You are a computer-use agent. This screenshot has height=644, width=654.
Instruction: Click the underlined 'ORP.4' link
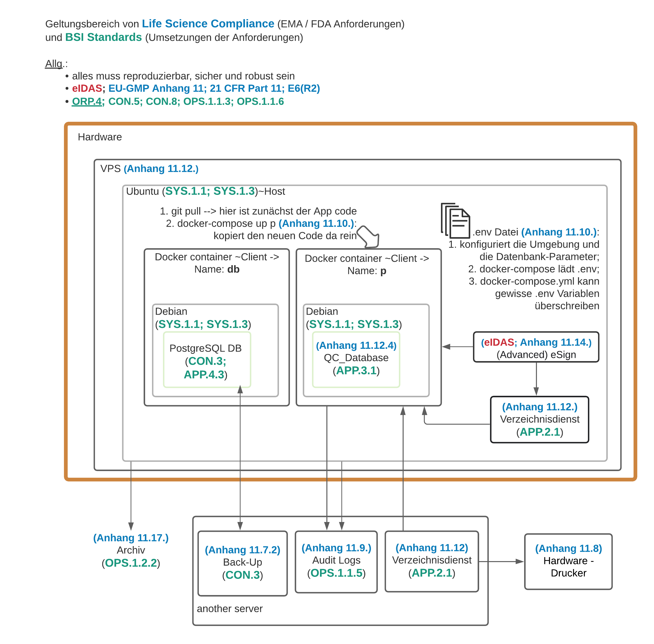coord(87,101)
